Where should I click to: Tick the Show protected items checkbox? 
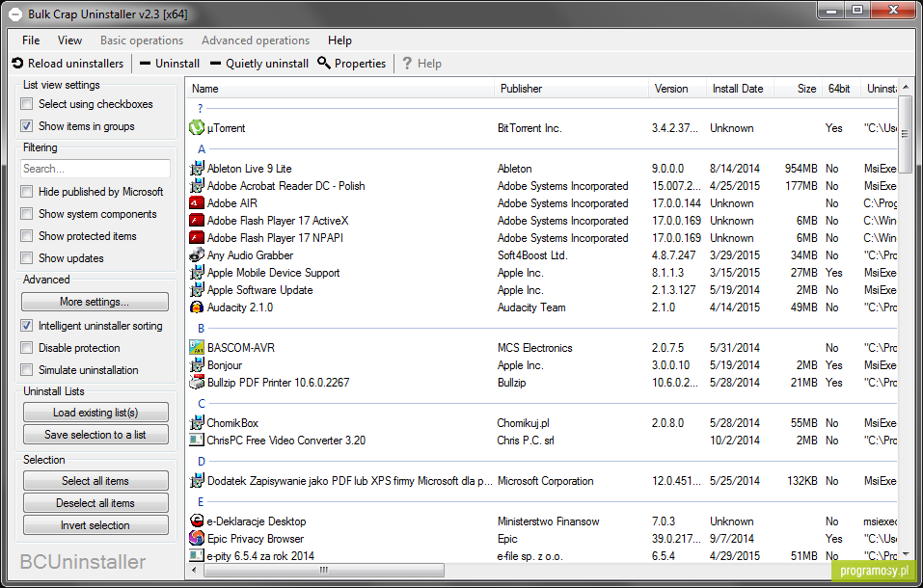26,236
